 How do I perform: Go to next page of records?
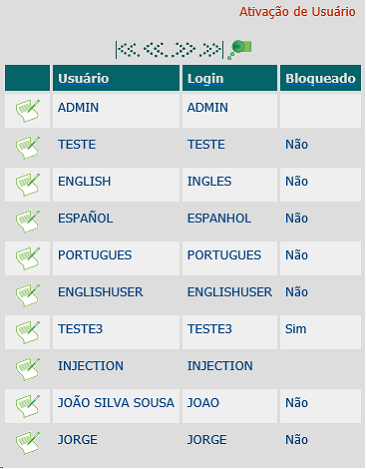click(184, 50)
